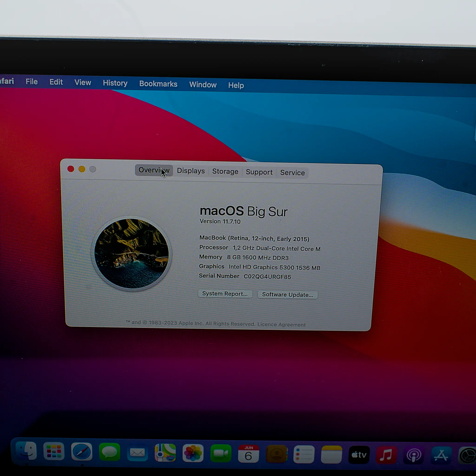Open the Window menu
This screenshot has width=476, height=476.
pyautogui.click(x=203, y=85)
